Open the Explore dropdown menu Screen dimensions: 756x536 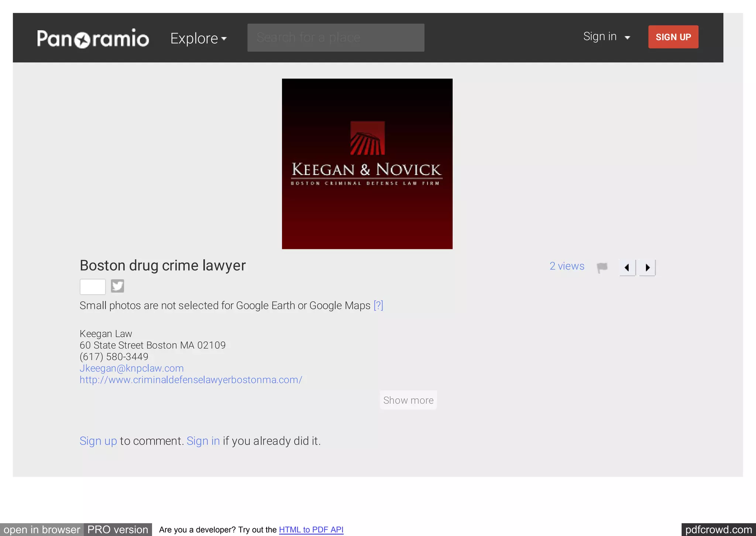click(198, 38)
